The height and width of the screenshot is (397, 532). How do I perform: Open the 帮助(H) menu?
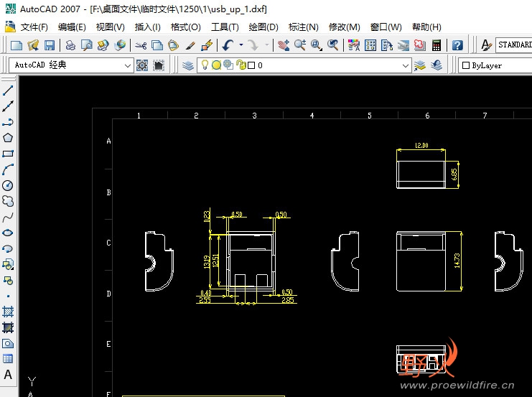(426, 27)
